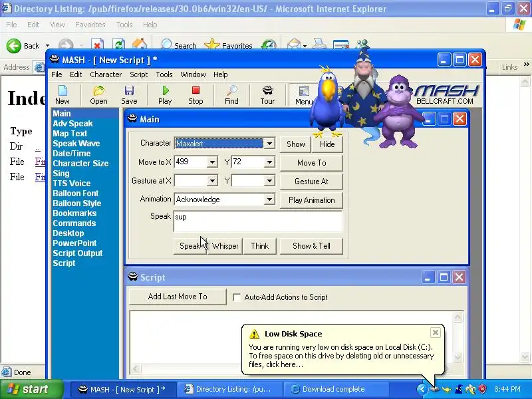
Task: Start the Tour toolbar icon
Action: click(x=267, y=94)
